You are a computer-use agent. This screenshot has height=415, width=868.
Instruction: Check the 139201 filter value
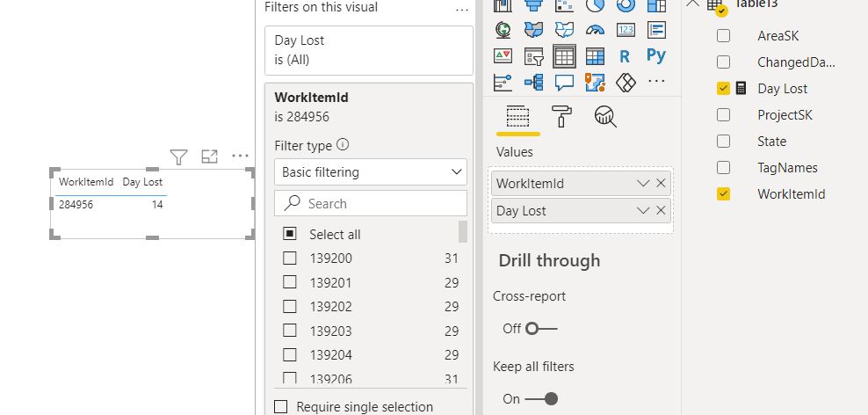point(290,282)
